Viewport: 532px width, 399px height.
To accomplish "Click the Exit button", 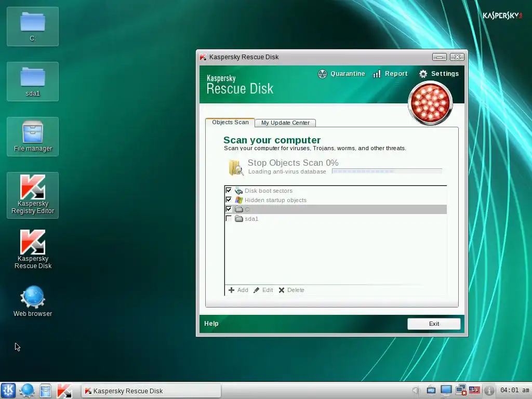I will point(434,324).
